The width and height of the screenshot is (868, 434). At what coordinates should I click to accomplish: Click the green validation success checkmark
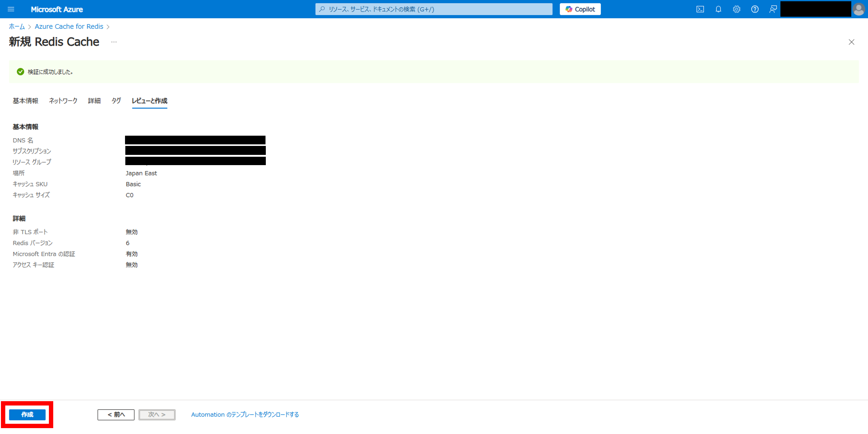click(x=20, y=72)
